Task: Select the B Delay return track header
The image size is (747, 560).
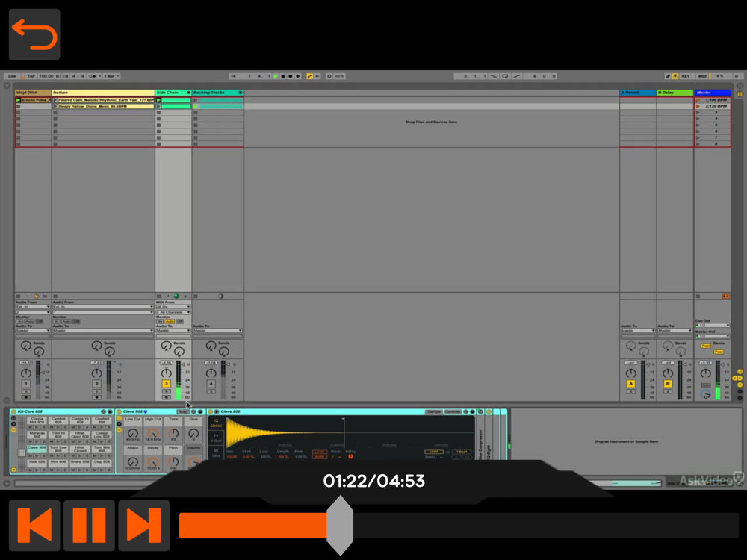Action: coord(675,93)
